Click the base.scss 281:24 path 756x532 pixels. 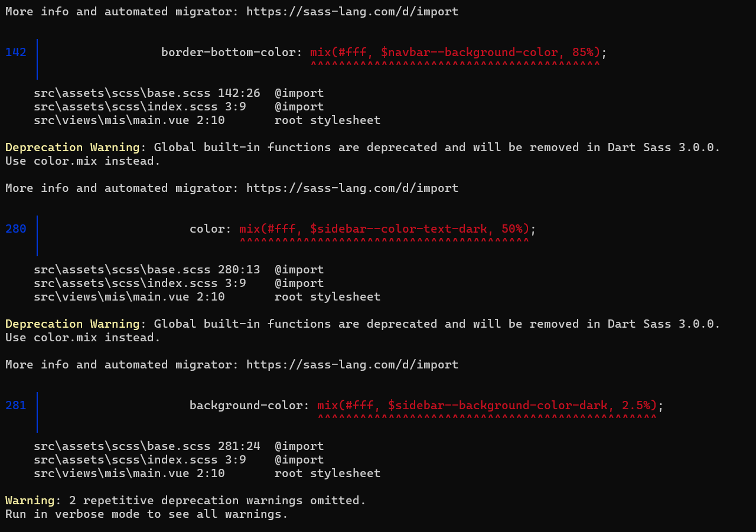click(147, 446)
